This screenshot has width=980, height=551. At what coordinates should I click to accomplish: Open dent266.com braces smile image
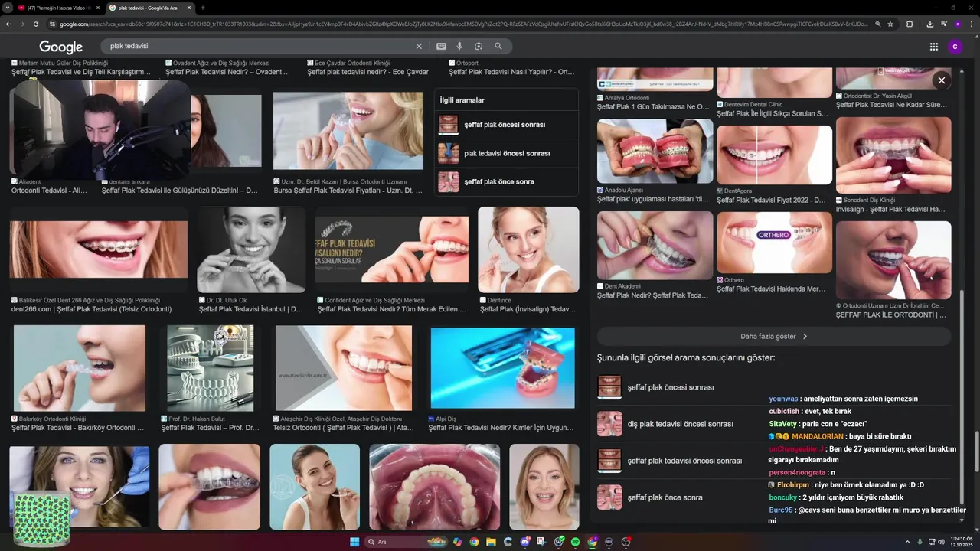click(99, 249)
